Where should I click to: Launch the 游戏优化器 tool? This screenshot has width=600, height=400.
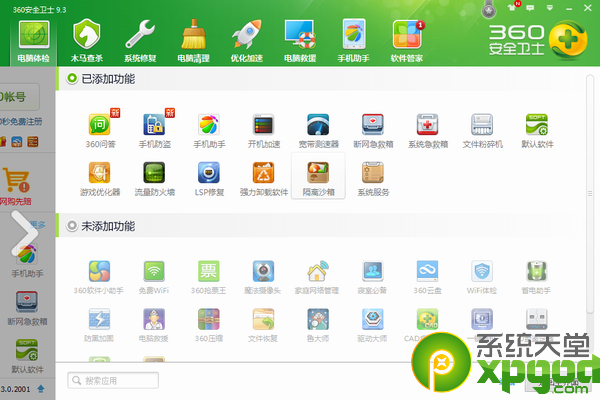(x=100, y=178)
